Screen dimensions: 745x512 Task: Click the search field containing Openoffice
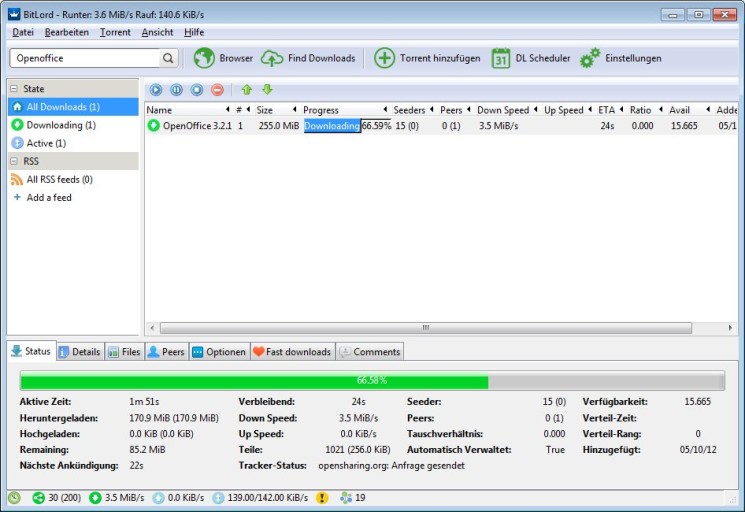point(86,58)
